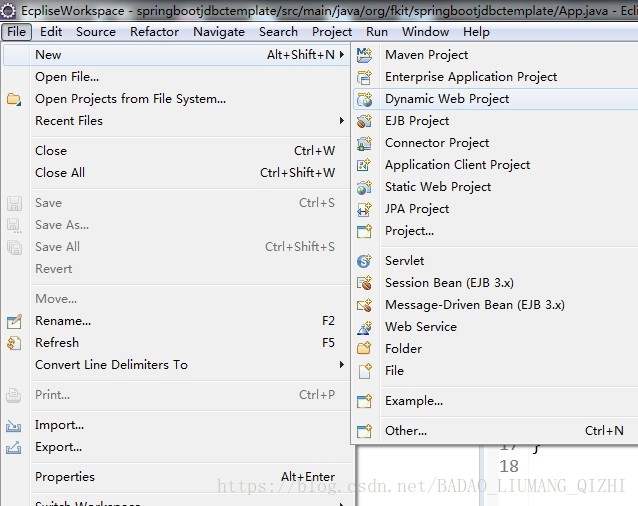Click the Refresh icon
The height and width of the screenshot is (506, 638).
click(x=14, y=343)
